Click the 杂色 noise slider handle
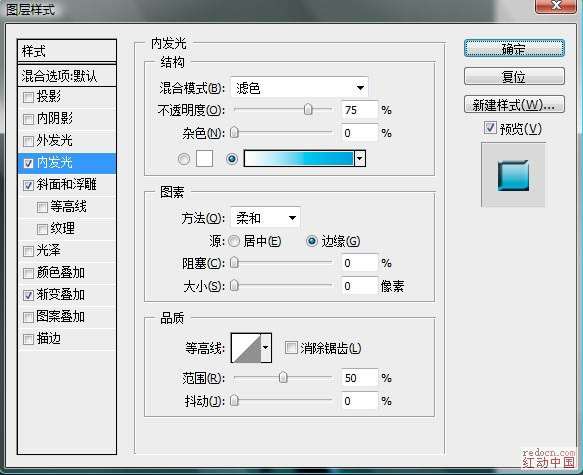583x475 pixels. point(234,132)
